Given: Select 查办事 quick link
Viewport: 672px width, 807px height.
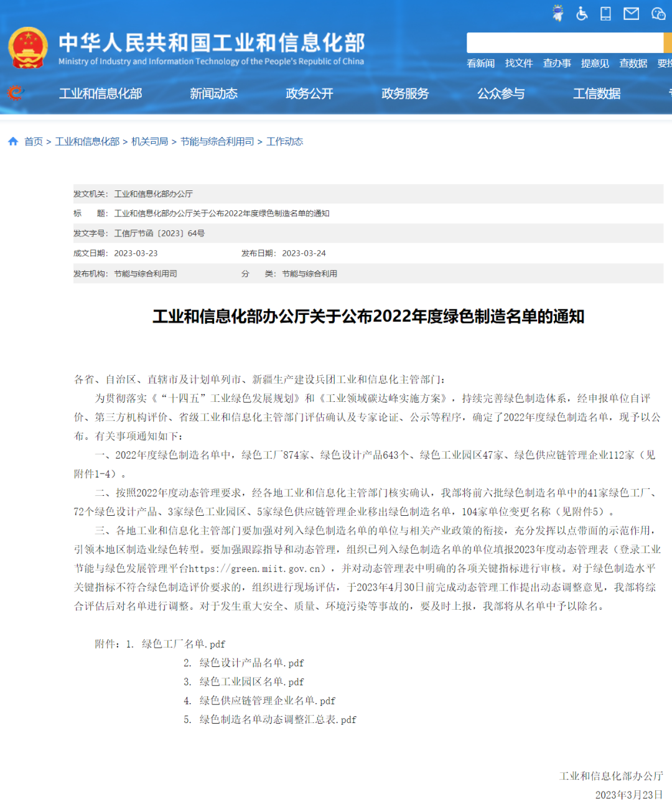Looking at the screenshot, I should click(x=557, y=63).
